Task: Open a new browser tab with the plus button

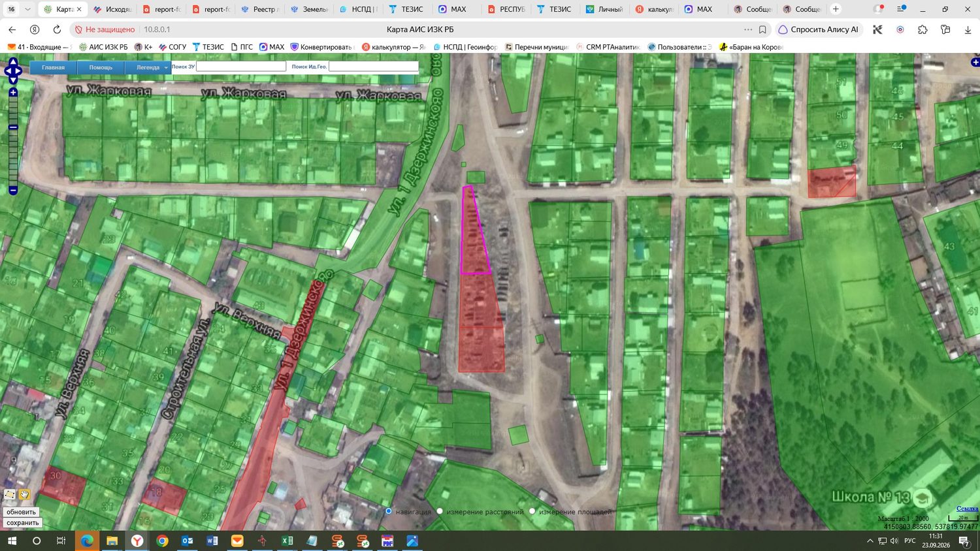Action: coord(836,9)
